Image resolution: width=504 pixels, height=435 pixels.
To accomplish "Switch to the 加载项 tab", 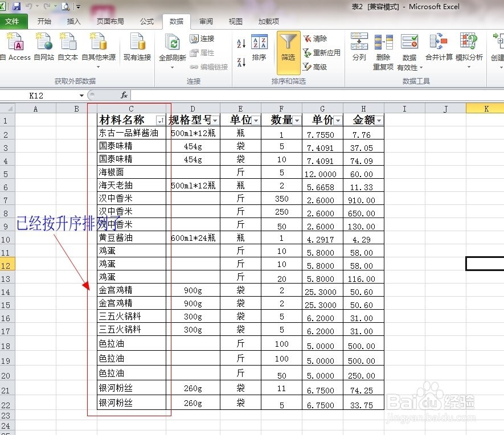I will click(x=269, y=22).
